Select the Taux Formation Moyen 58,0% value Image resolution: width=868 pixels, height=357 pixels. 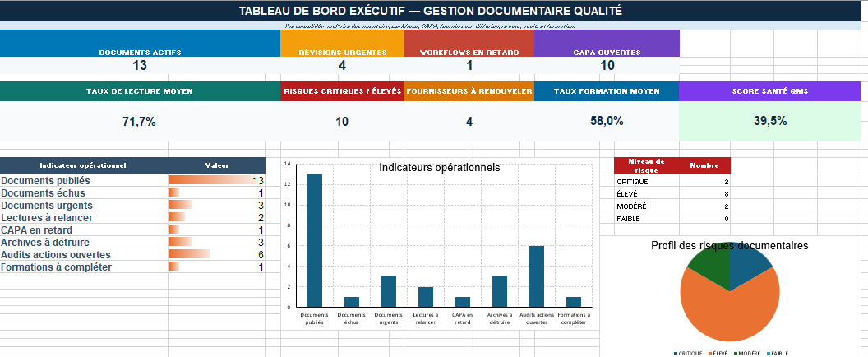(x=607, y=122)
